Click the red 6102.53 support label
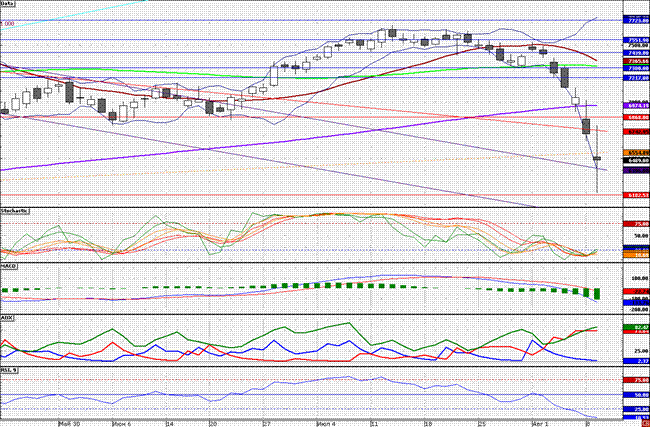 pos(636,195)
